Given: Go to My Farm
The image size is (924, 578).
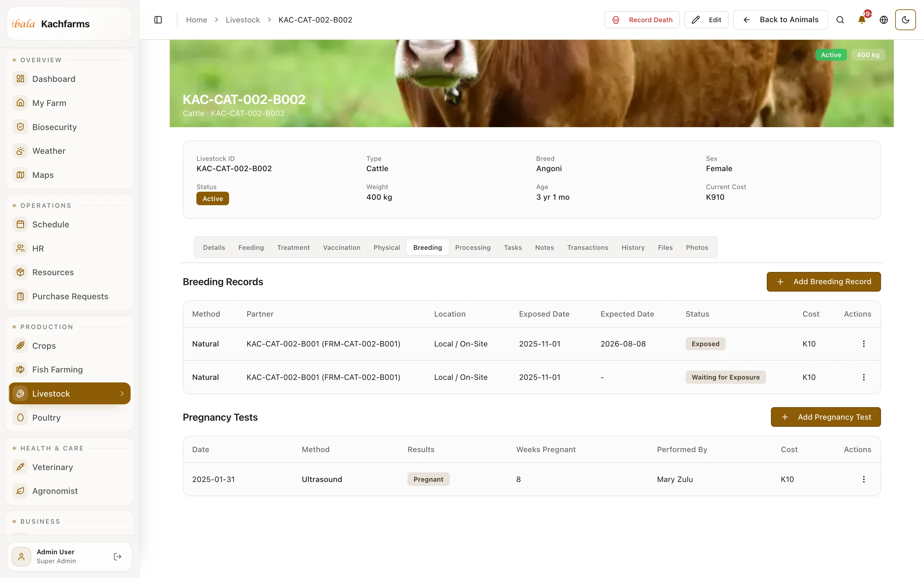Looking at the screenshot, I should [70, 103].
